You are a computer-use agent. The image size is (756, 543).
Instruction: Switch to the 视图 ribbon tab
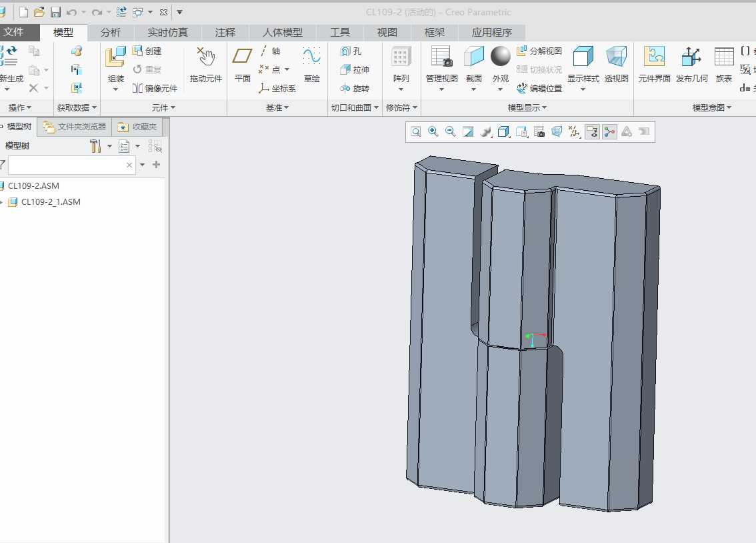click(x=387, y=32)
